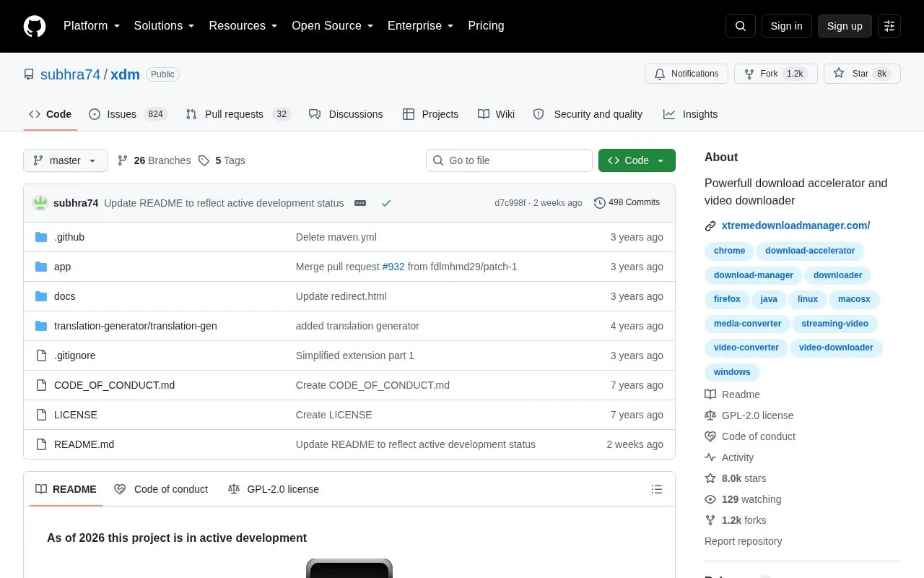
Task: Click Report repository link
Action: (743, 541)
